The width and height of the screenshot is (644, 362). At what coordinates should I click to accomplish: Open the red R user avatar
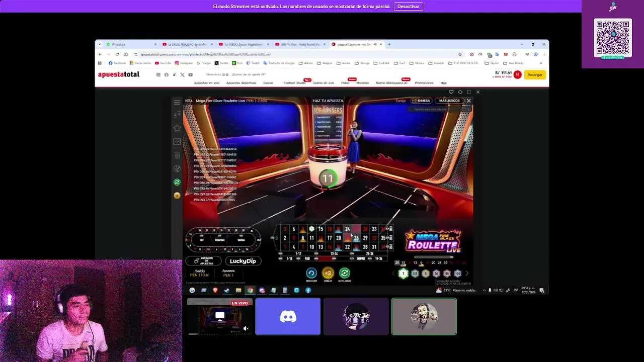[x=517, y=75]
